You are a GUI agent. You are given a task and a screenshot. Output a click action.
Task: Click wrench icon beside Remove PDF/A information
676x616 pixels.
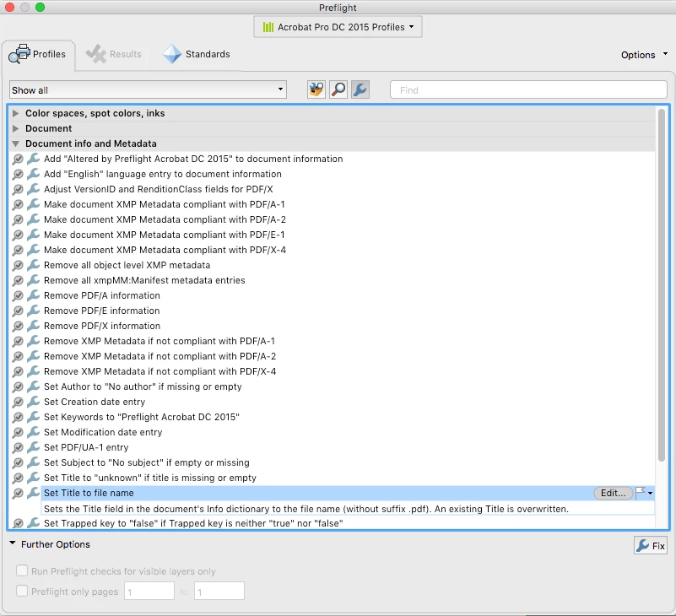[x=33, y=295]
